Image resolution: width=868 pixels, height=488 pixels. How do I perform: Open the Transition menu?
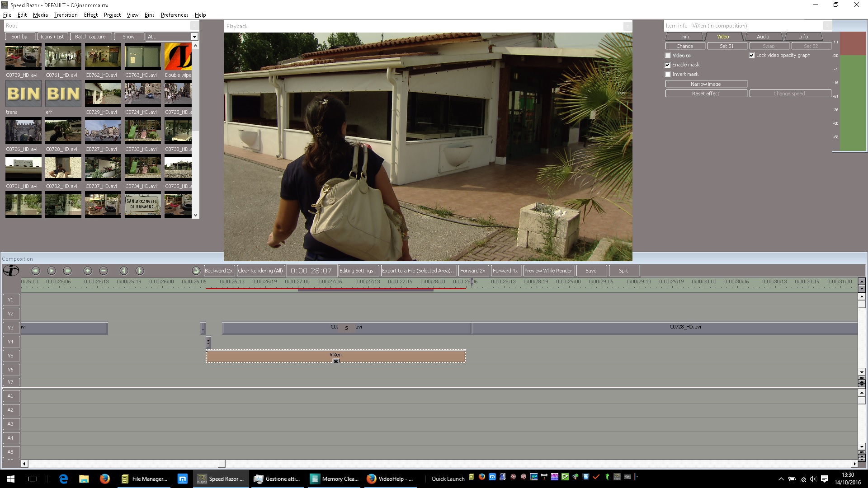point(66,15)
